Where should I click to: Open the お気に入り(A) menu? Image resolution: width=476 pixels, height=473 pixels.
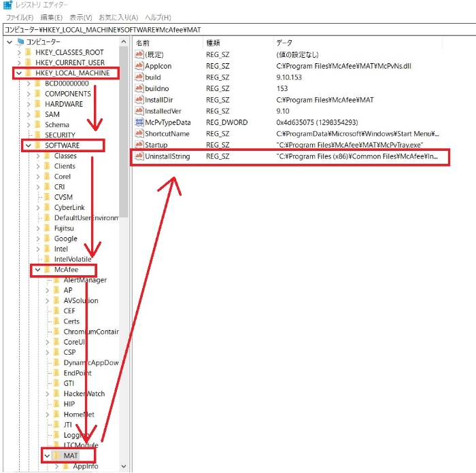coord(118,17)
